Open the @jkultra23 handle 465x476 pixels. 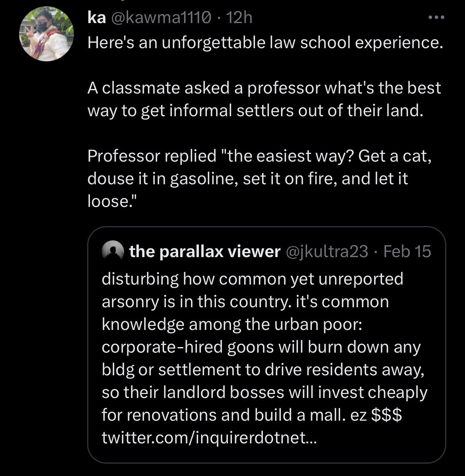(327, 252)
